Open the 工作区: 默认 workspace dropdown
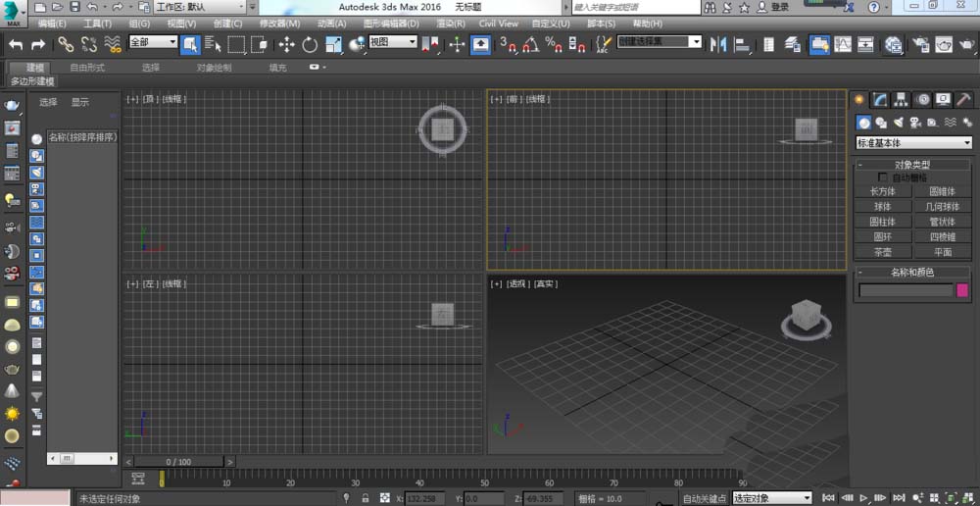The height and width of the screenshot is (506, 980). 199,7
